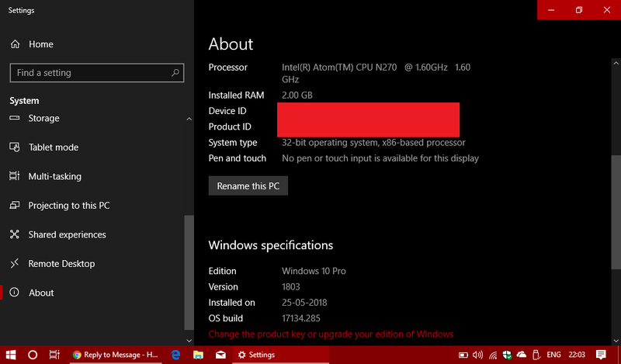The width and height of the screenshot is (621, 364).
Task: Open Mail app from taskbar
Action: tap(220, 355)
